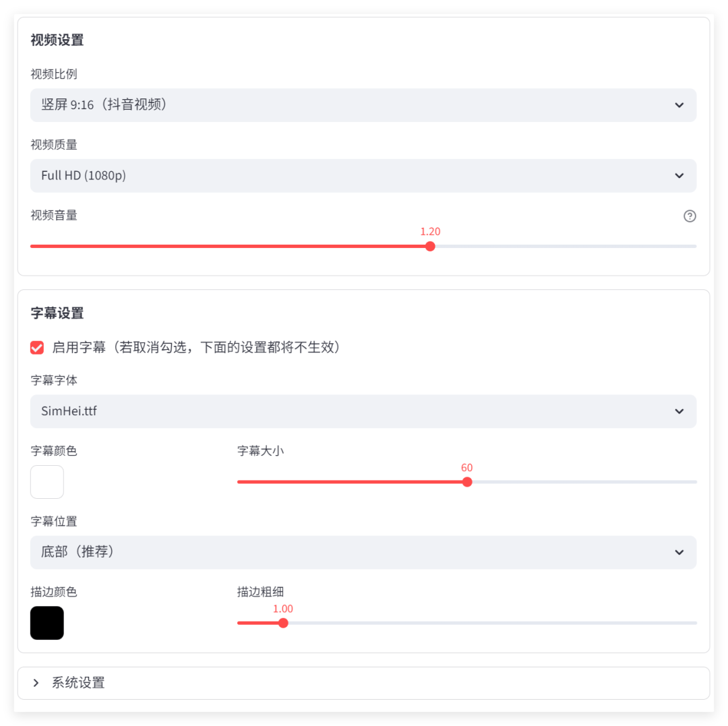Image resolution: width=728 pixels, height=726 pixels.
Task: Open the white 字幕颜色 color picker
Action: (x=47, y=482)
